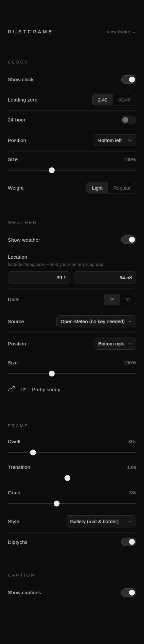Image resolution: width=144 pixels, height=644 pixels.
Task: Adjust the Transition slider
Action: point(72,478)
